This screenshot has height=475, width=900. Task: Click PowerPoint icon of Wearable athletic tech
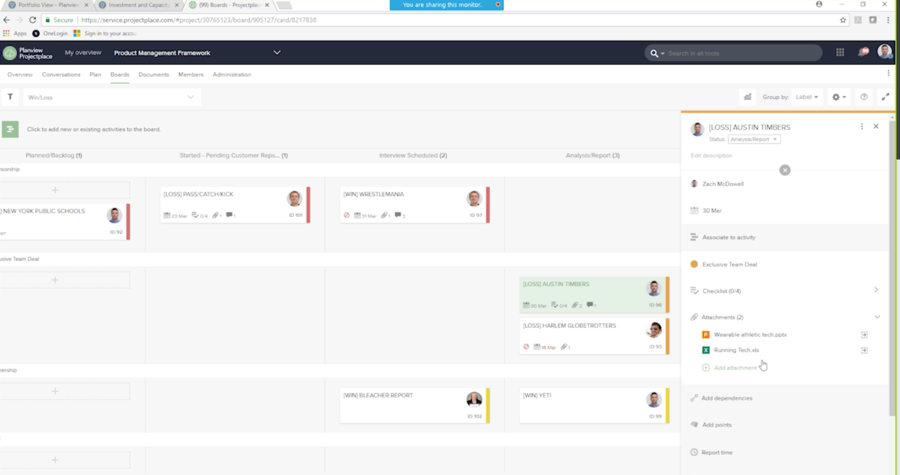coord(706,334)
